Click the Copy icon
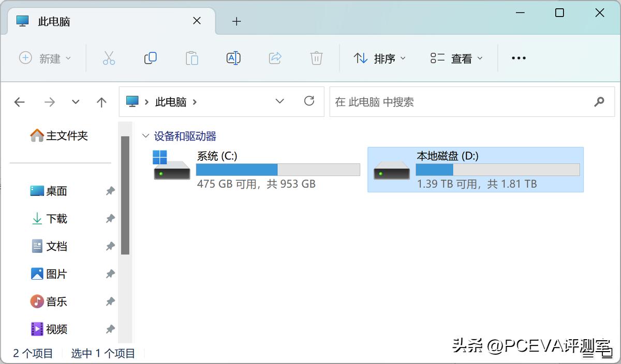 coord(150,58)
